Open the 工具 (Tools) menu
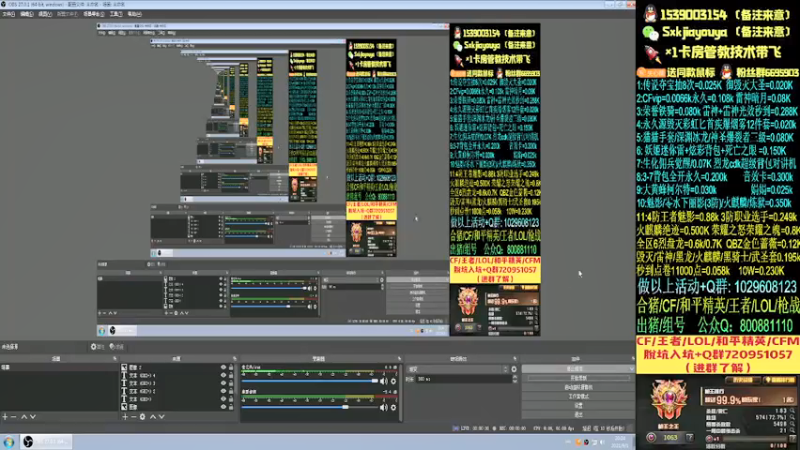The image size is (800, 450). tap(116, 14)
